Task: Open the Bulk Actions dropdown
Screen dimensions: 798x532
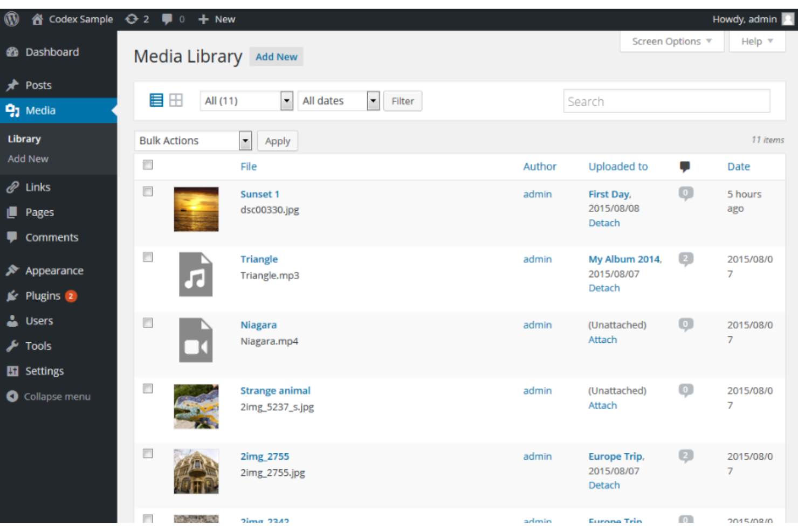Action: tap(192, 140)
